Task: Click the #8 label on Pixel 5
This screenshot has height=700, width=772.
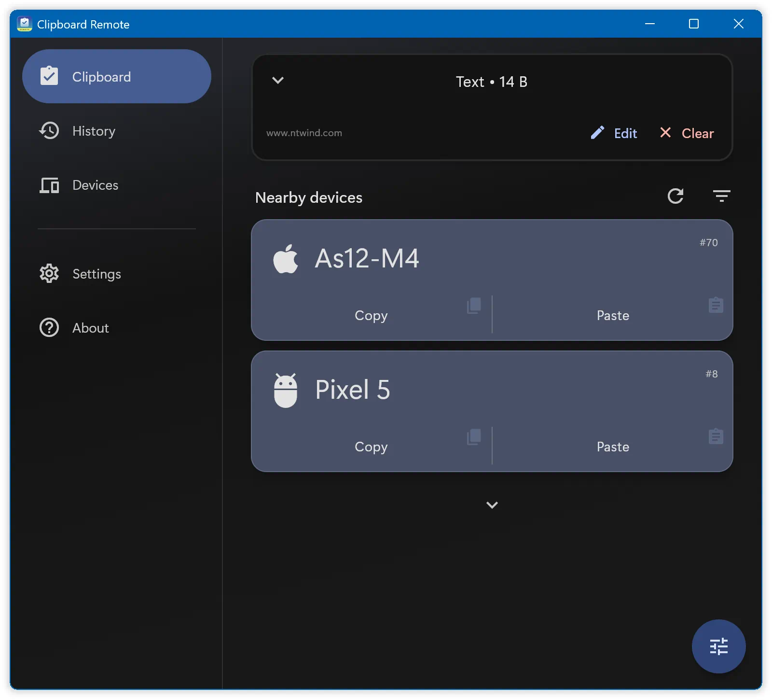Action: click(x=712, y=374)
